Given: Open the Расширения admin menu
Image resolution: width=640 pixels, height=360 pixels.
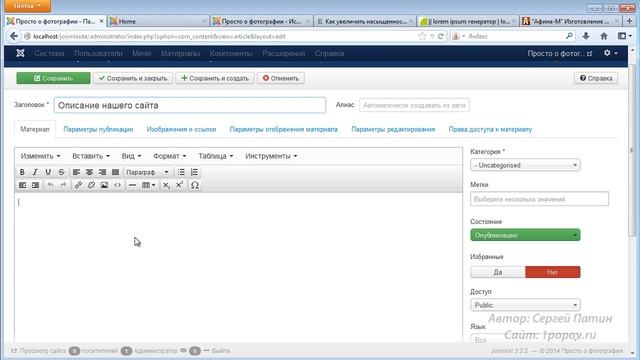Looking at the screenshot, I should coord(283,53).
